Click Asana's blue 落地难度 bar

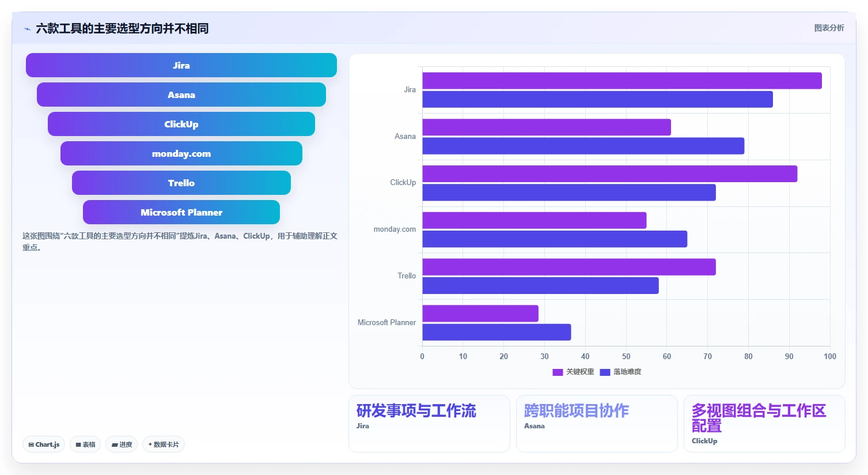pos(583,146)
